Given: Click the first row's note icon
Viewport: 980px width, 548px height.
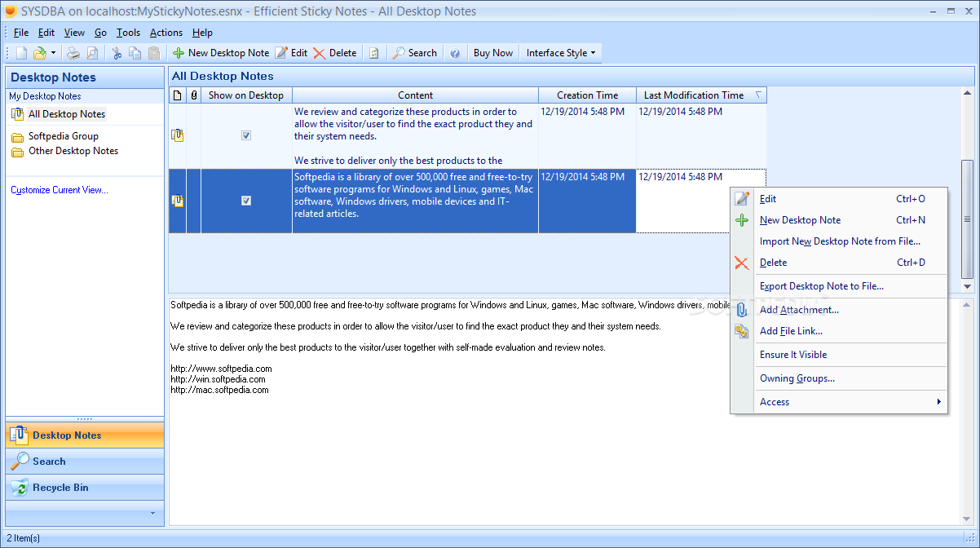Looking at the screenshot, I should coord(178,136).
